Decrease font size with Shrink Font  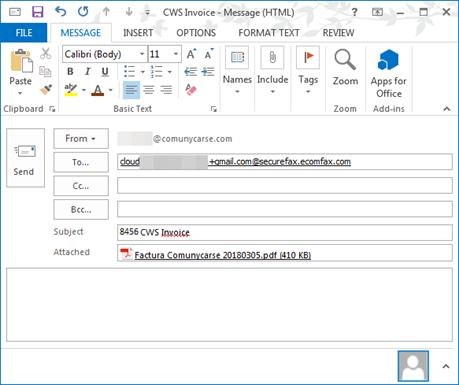[209, 54]
